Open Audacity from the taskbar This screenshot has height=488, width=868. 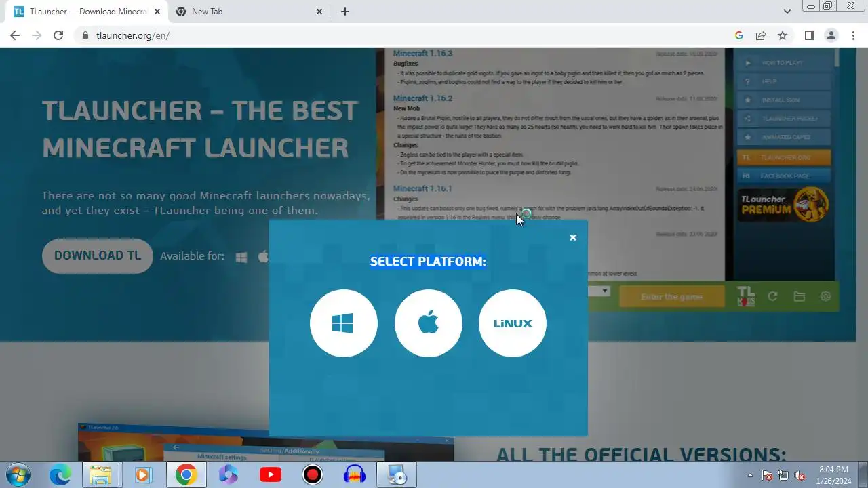(x=355, y=475)
